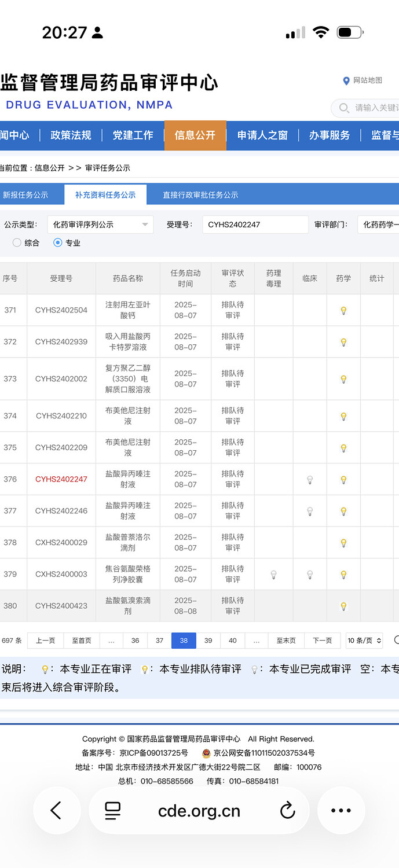Click the search magnifier icon

coord(344,108)
